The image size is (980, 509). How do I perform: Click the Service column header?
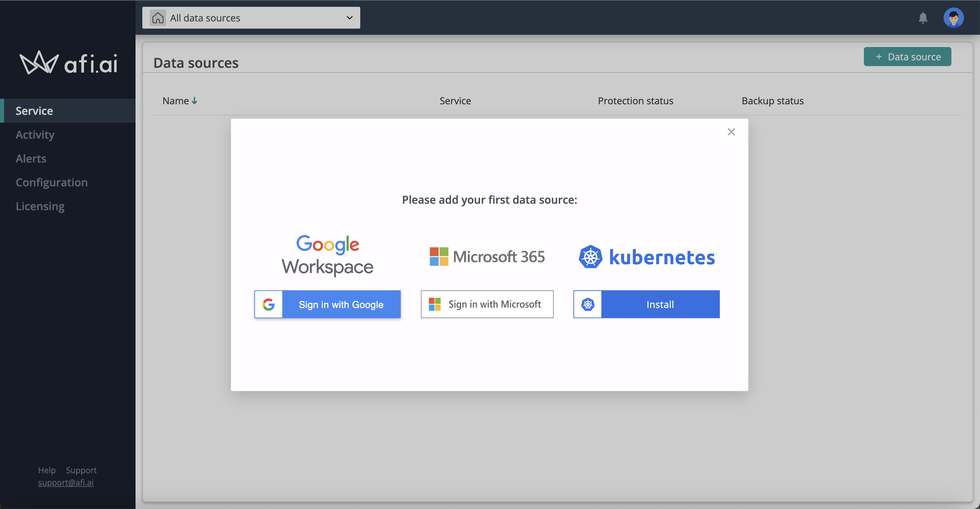455,101
